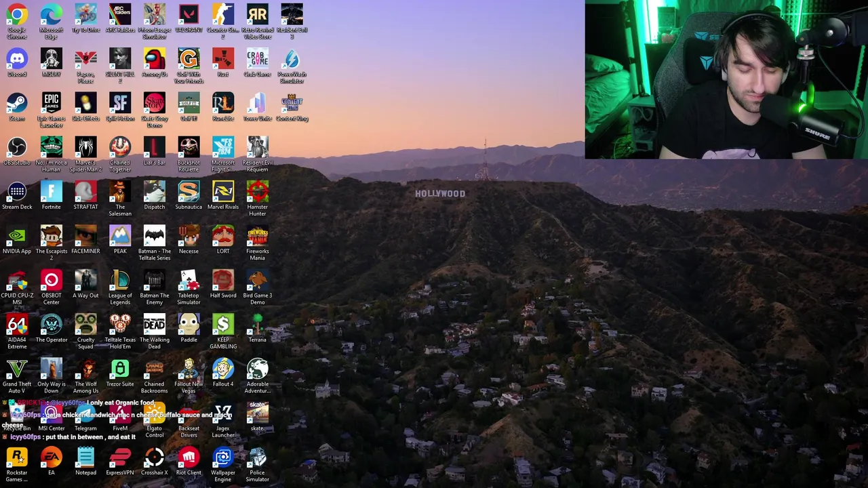
Task: Select the PEAK game shortcut
Action: (x=120, y=236)
